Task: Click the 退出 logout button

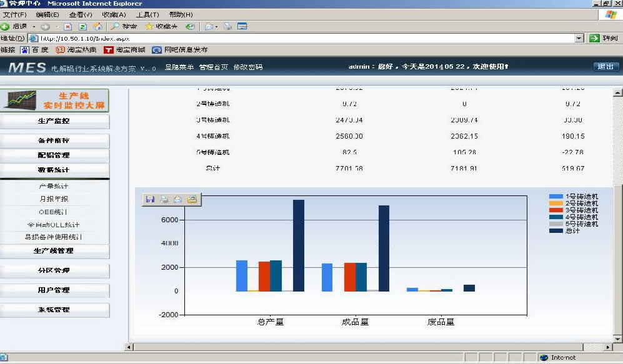Action: (x=606, y=67)
